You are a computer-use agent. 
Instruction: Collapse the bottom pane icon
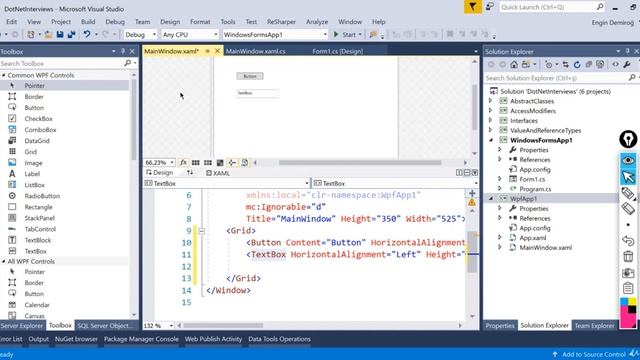click(x=475, y=173)
